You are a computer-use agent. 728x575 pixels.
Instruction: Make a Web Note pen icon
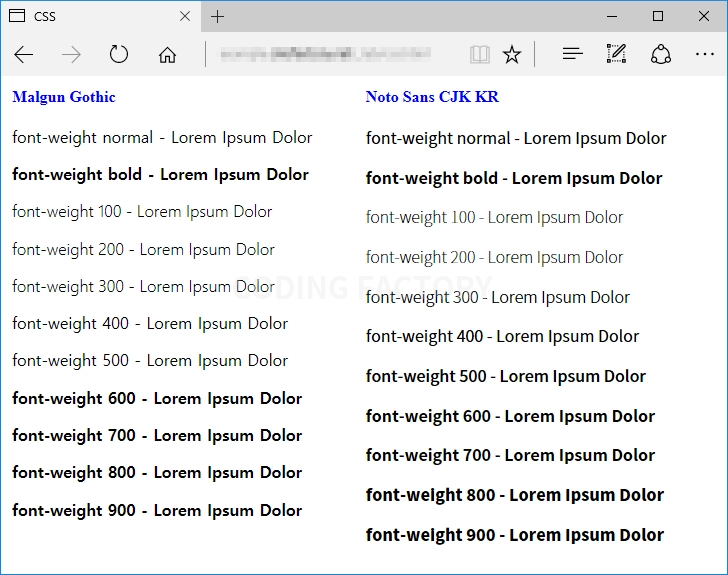[x=616, y=54]
